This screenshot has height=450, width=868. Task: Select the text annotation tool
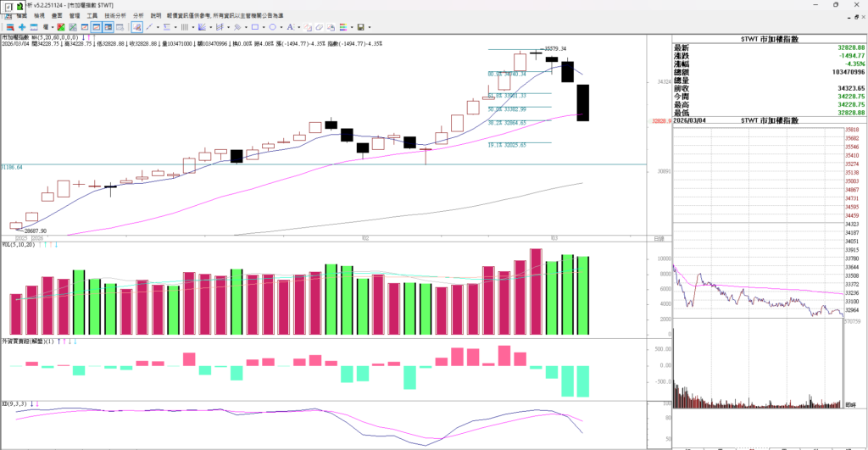click(290, 27)
